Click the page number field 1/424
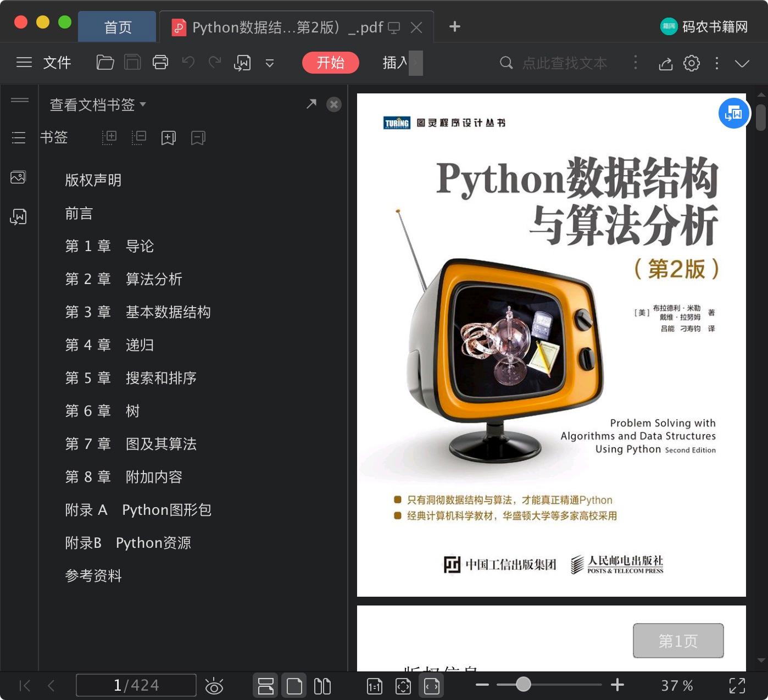The height and width of the screenshot is (700, 768). pos(136,685)
